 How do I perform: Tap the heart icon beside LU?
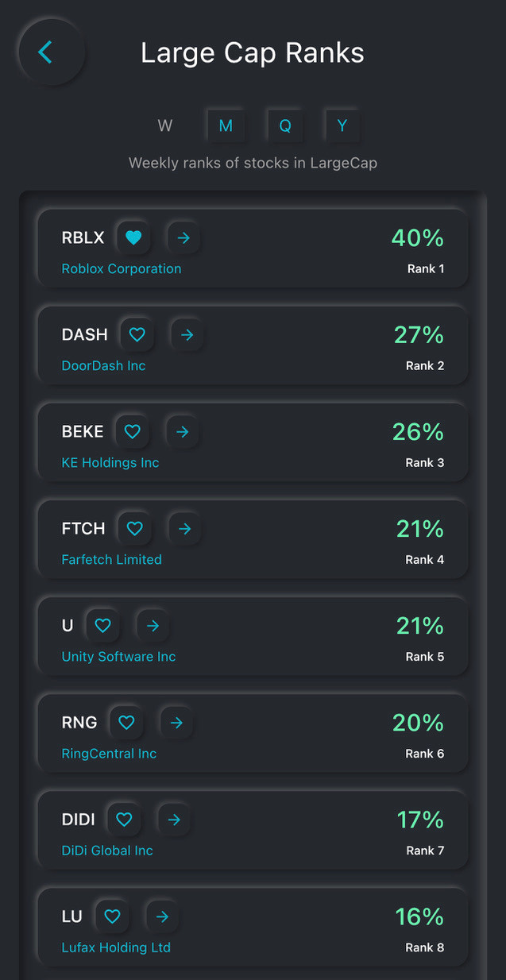112,916
